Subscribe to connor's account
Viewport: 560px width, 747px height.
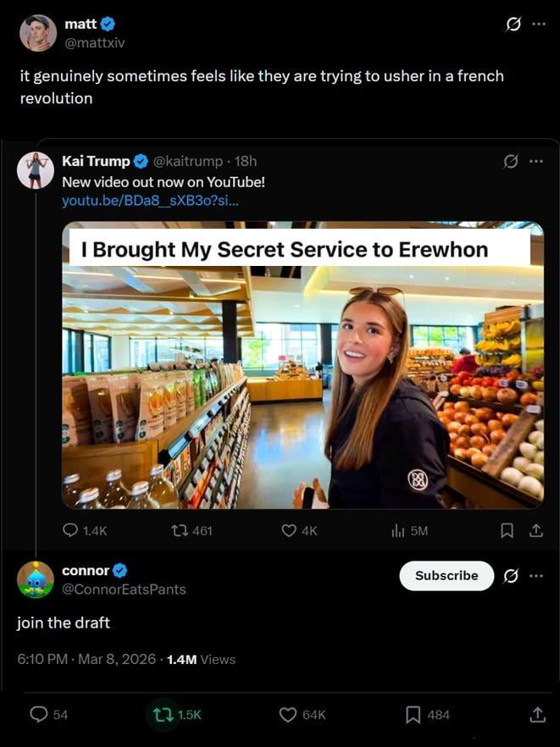446,576
